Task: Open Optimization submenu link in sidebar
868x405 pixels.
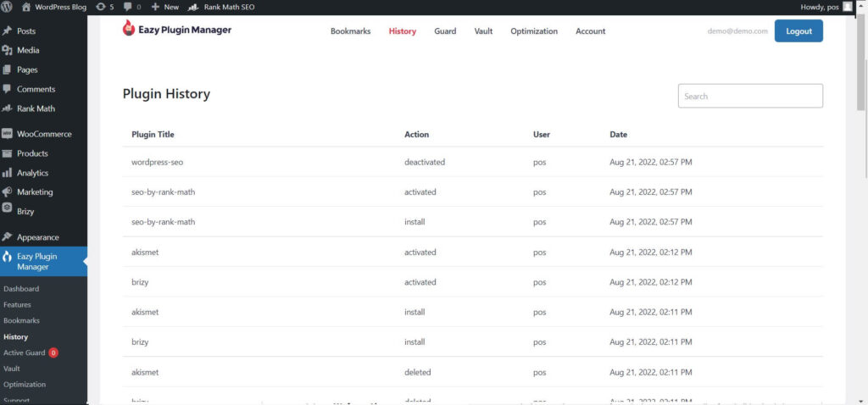Action: tap(25, 385)
